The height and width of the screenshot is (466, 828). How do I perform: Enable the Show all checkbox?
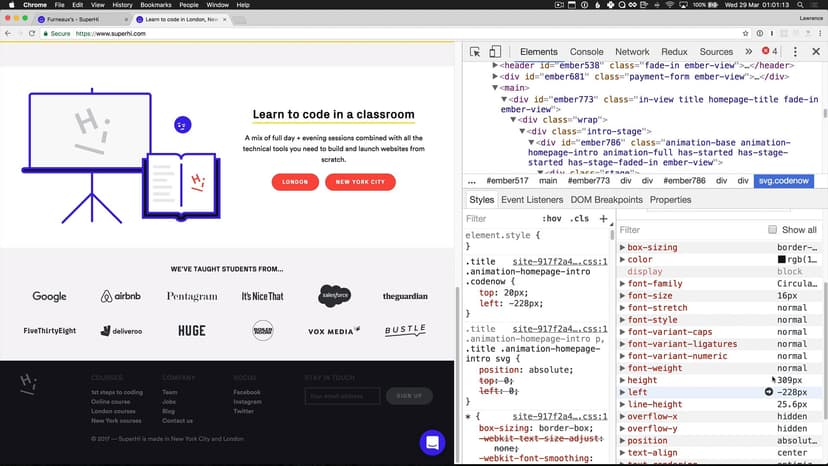[772, 230]
